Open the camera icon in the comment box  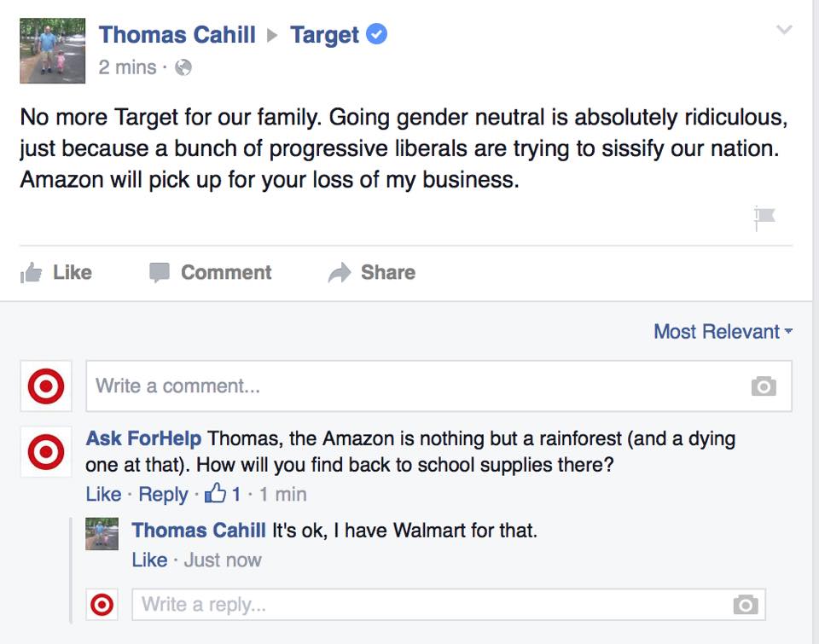(764, 386)
